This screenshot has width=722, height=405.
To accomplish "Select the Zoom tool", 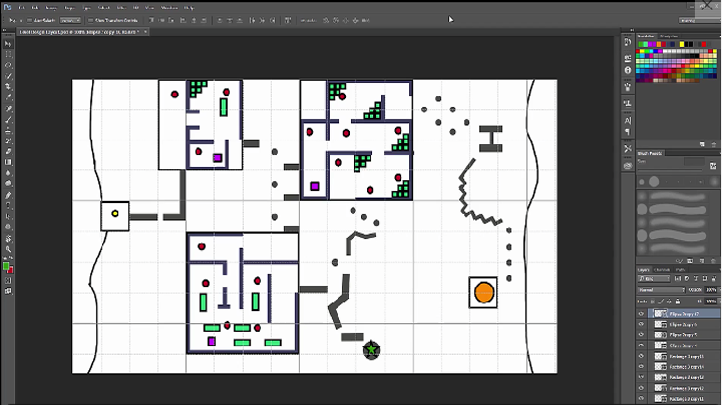I will 8,249.
